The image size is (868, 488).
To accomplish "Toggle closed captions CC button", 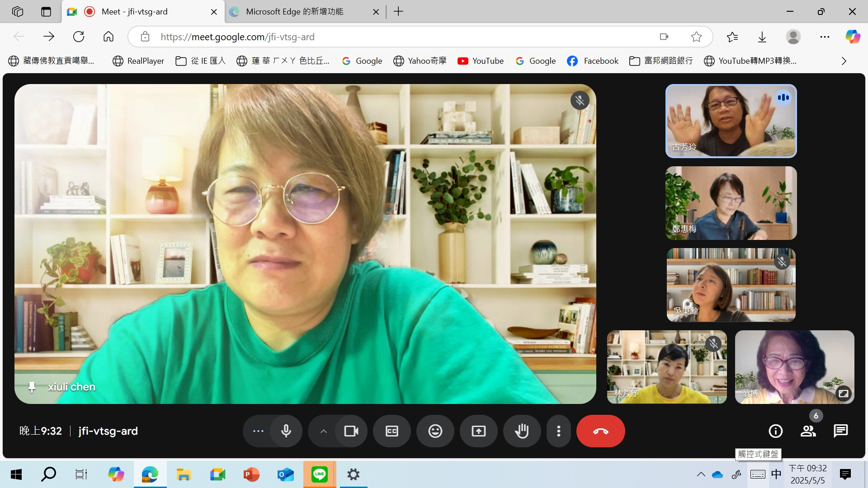I will point(392,431).
